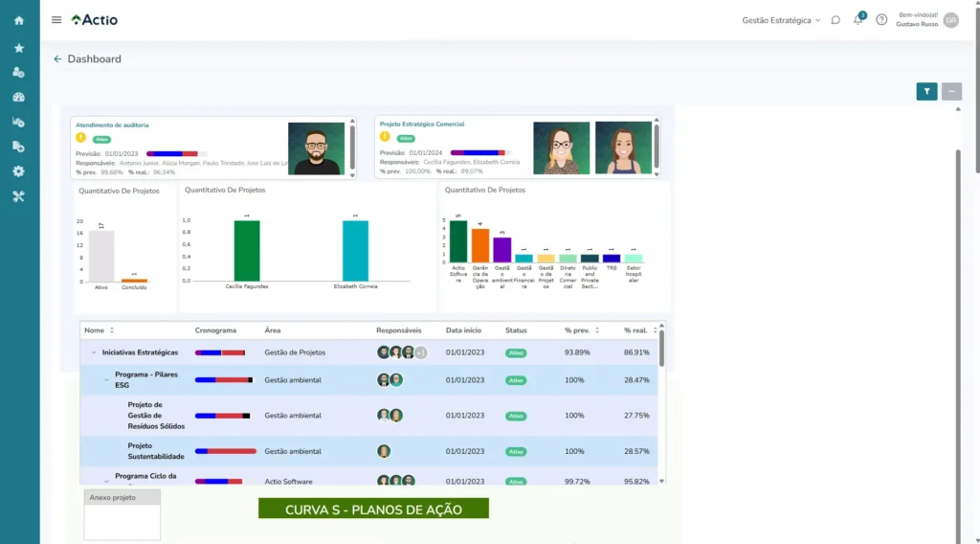Viewport: 980px width, 544px height.
Task: Open the Home icon in sidebar
Action: [19, 20]
